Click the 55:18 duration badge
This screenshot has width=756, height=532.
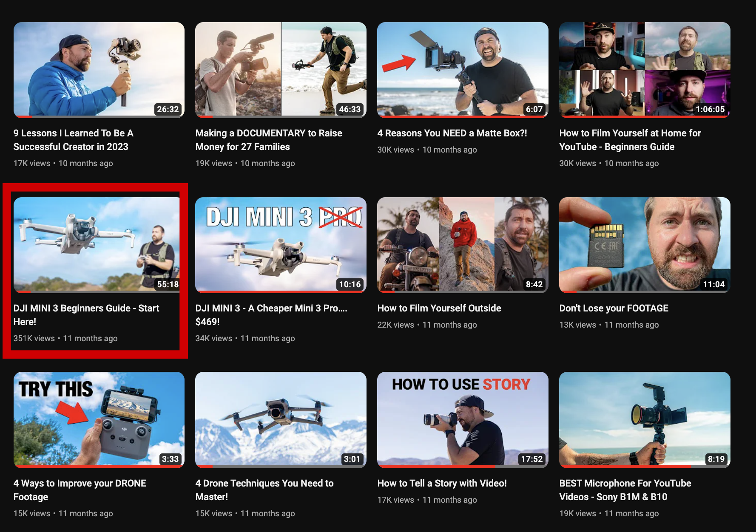(x=168, y=284)
